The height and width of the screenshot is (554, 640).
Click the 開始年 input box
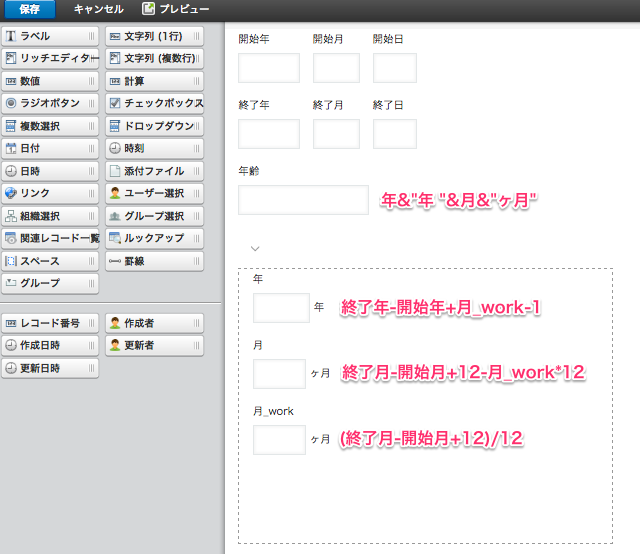pos(269,68)
